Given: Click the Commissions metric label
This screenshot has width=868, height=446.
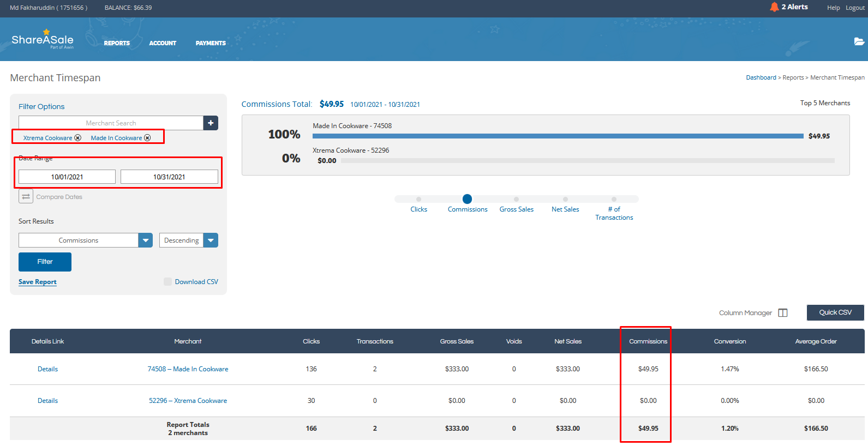Looking at the screenshot, I should (468, 209).
